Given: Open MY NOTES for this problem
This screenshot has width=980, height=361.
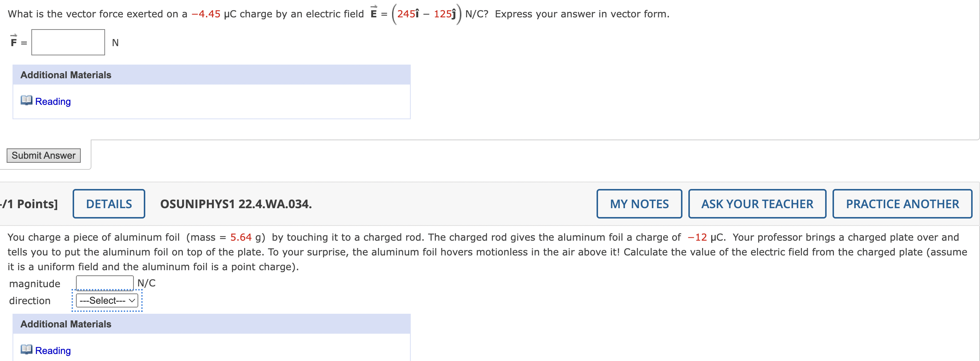Looking at the screenshot, I should click(639, 203).
